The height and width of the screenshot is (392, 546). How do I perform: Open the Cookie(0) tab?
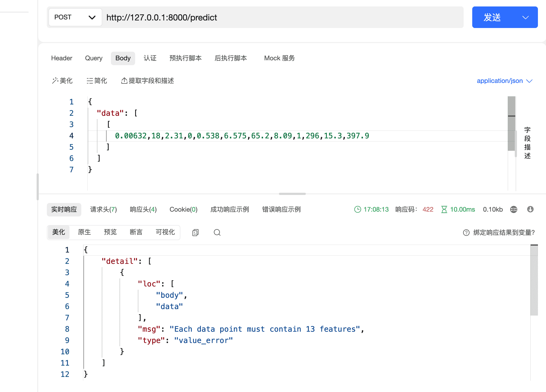pyautogui.click(x=183, y=209)
